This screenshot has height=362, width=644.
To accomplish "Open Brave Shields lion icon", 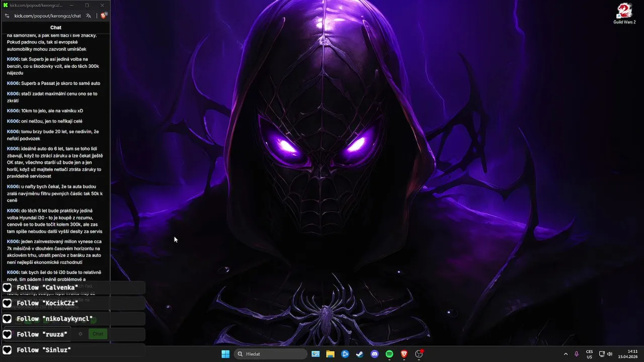I will [x=103, y=16].
